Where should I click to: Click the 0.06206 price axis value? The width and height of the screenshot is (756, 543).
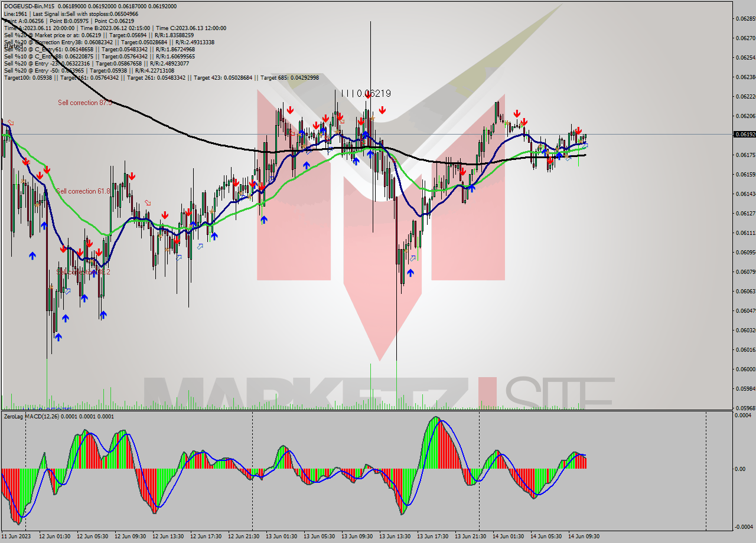pos(745,116)
